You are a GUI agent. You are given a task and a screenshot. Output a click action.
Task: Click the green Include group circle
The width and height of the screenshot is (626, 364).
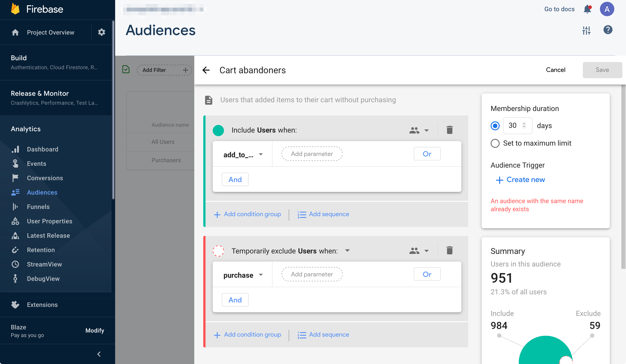218,130
